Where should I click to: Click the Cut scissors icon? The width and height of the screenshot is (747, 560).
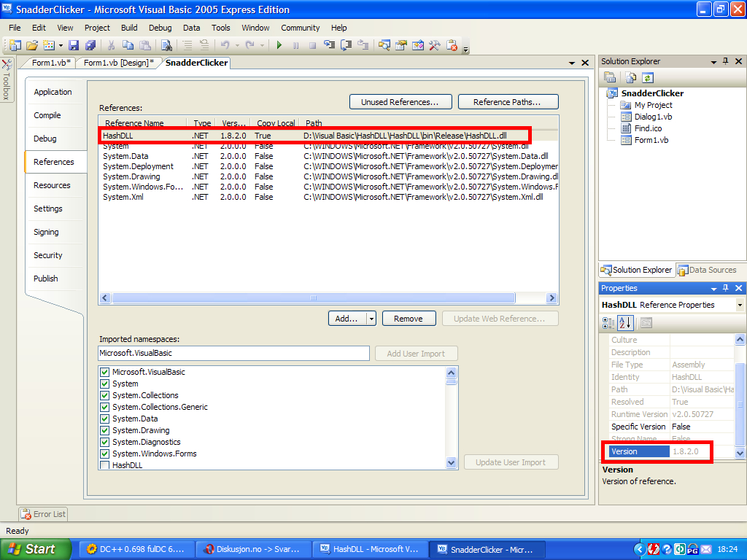pyautogui.click(x=111, y=45)
